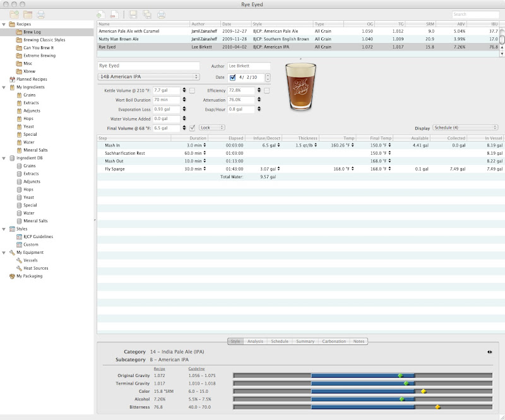Click the duplicate recipe toolbar icon
505x420 pixels.
pos(147,14)
